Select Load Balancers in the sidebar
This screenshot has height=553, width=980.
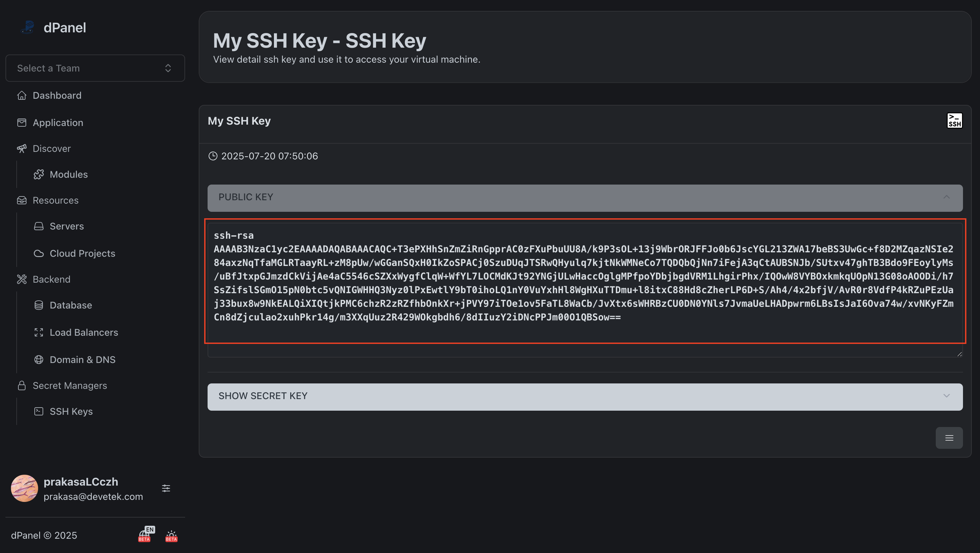click(84, 332)
